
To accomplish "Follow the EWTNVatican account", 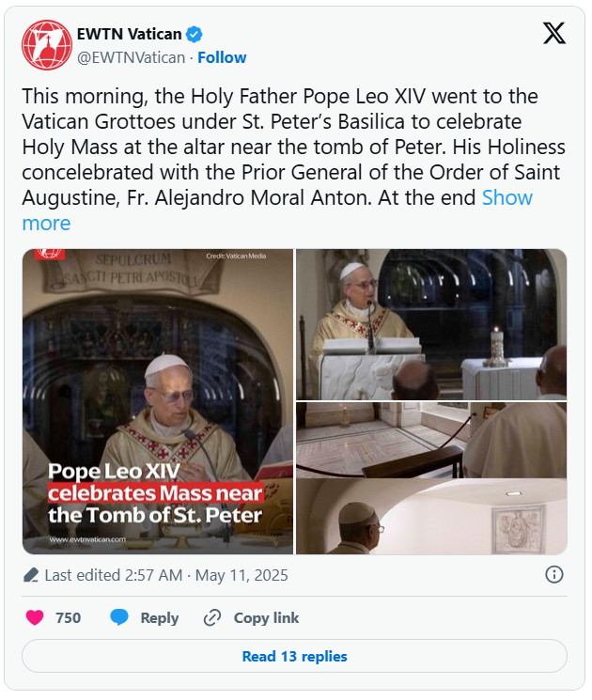I will click(x=222, y=57).
